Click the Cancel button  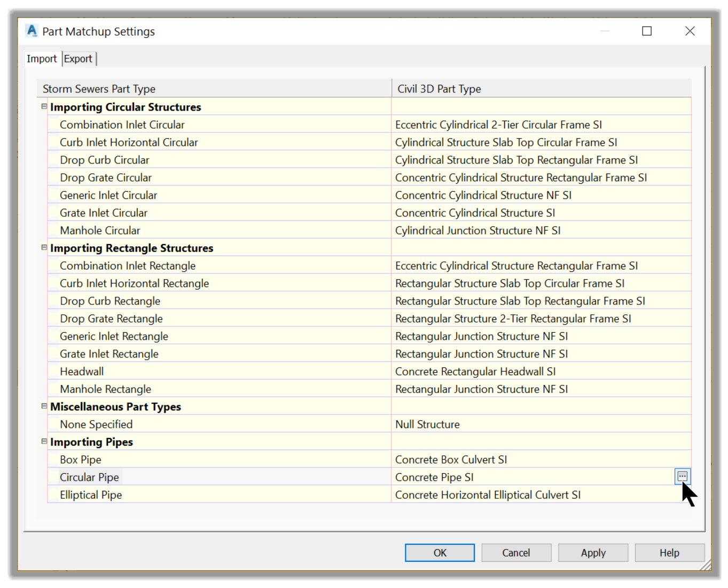point(516,553)
